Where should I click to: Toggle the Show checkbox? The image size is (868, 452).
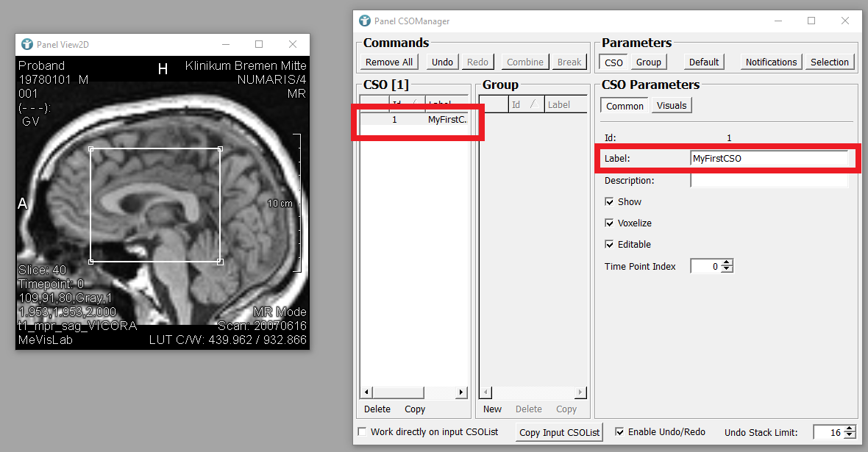(609, 202)
